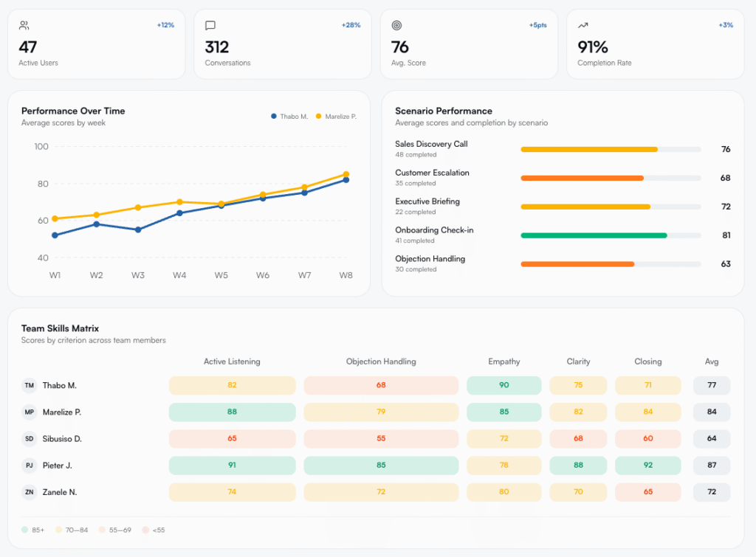Select the ZN avatar for Zanele N.

click(x=30, y=492)
